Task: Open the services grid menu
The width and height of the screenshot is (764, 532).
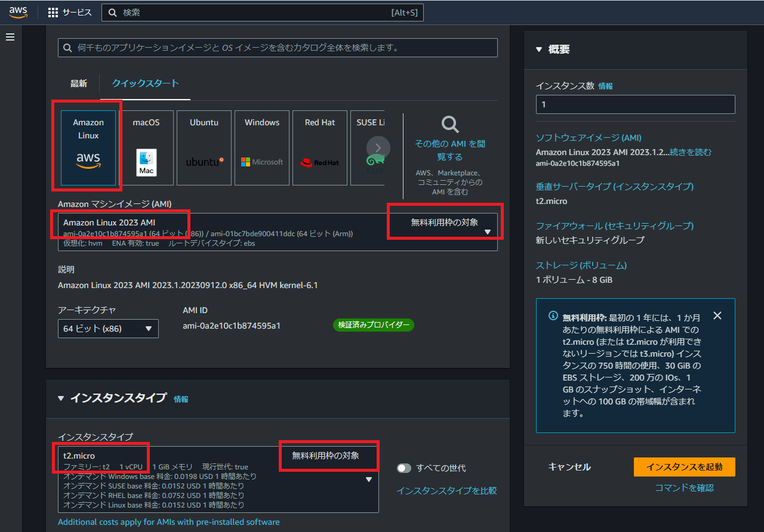Action: click(70, 13)
